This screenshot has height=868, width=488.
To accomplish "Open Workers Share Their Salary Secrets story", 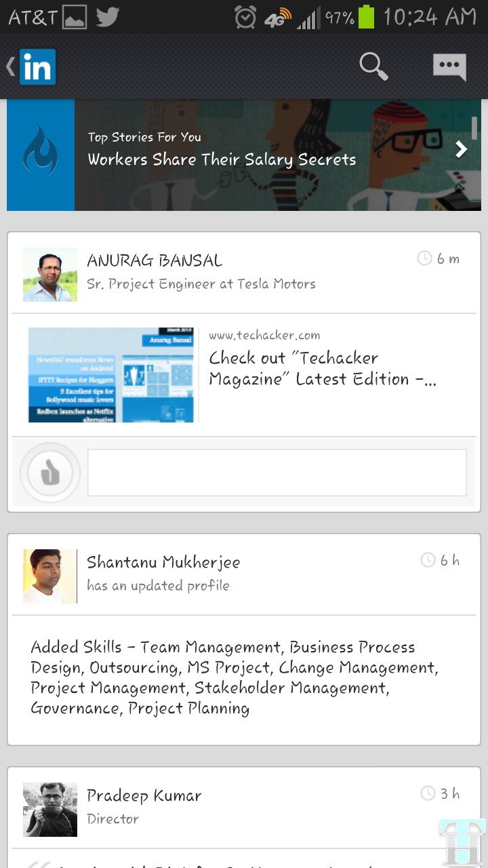I will coord(222,159).
